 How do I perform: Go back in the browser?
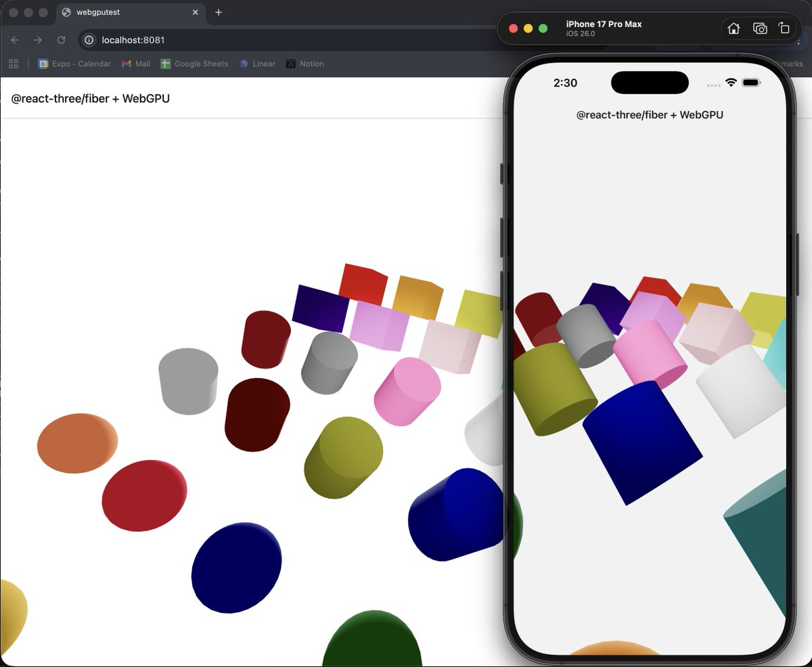(15, 40)
